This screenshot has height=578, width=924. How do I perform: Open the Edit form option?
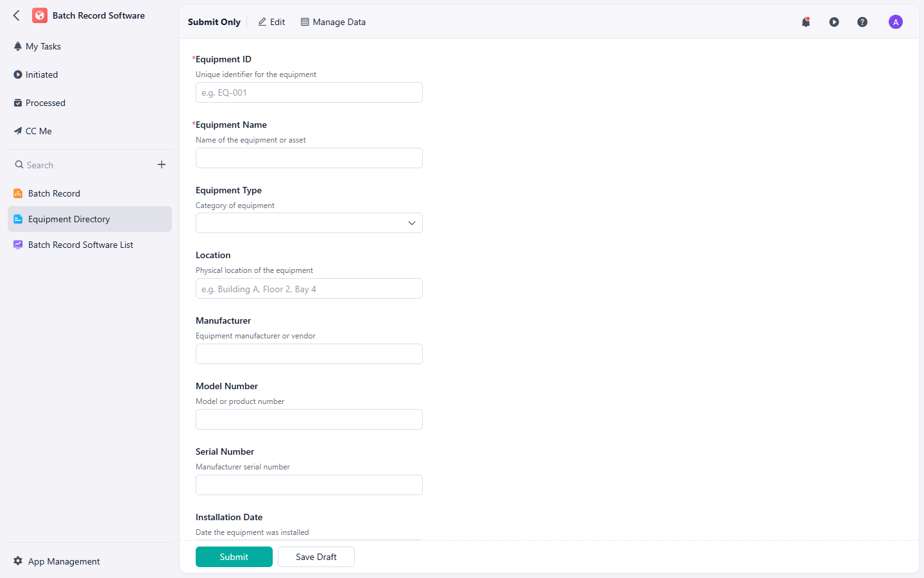271,22
